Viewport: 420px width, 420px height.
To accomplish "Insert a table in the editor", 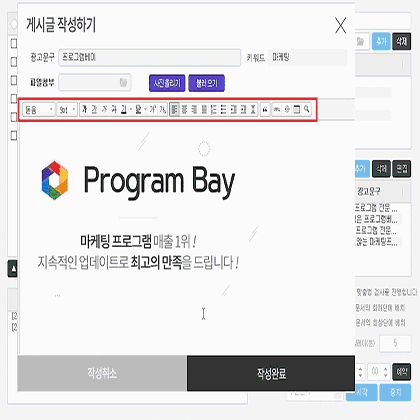I will click(296, 109).
